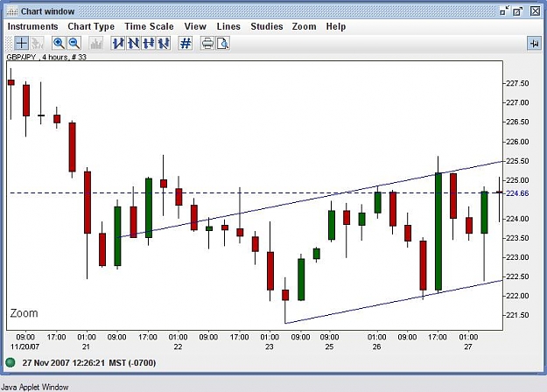Open the Instruments menu
Image resolution: width=547 pixels, height=392 pixels.
click(x=32, y=26)
